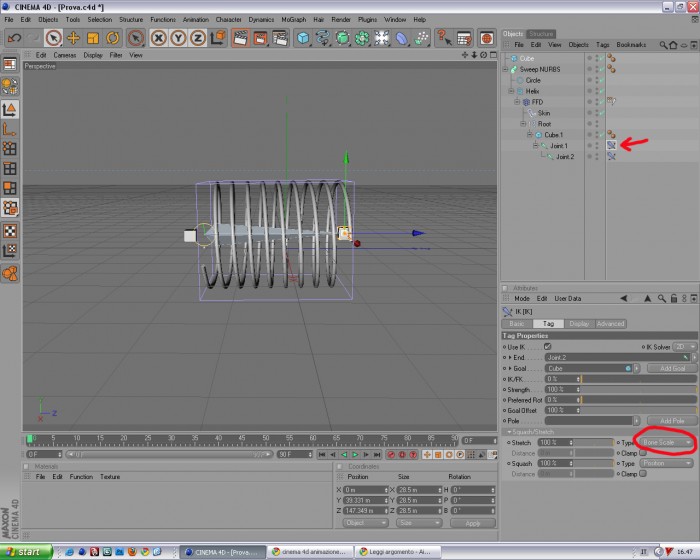Click the record keyframe button
The image size is (700, 560).
(392, 454)
